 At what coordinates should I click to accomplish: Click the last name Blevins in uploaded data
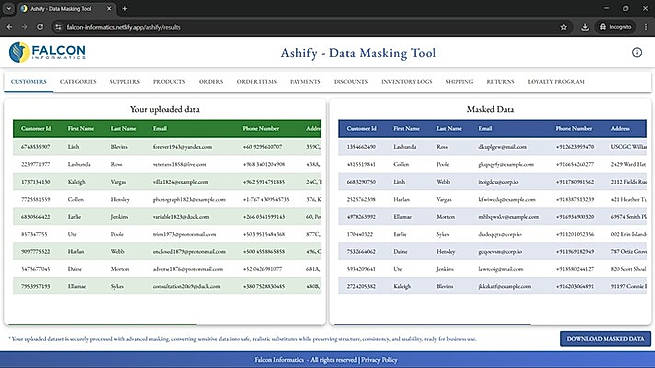tap(119, 147)
